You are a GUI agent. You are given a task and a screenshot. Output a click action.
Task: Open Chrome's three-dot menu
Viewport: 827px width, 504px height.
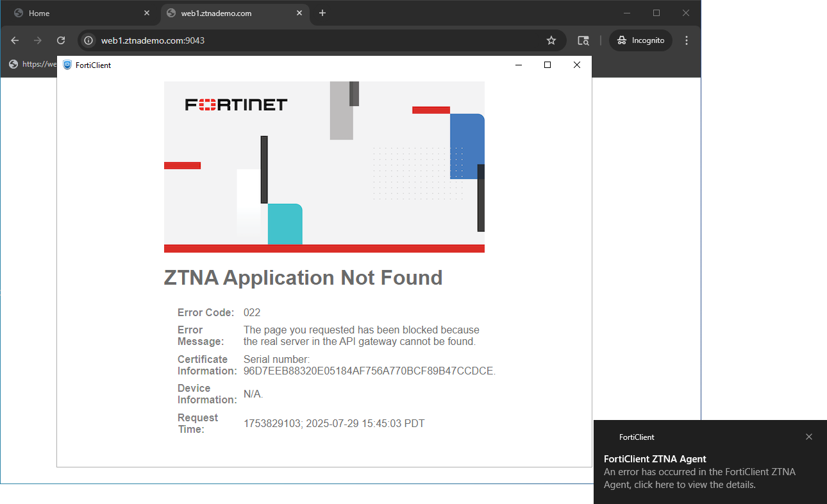[x=687, y=40]
